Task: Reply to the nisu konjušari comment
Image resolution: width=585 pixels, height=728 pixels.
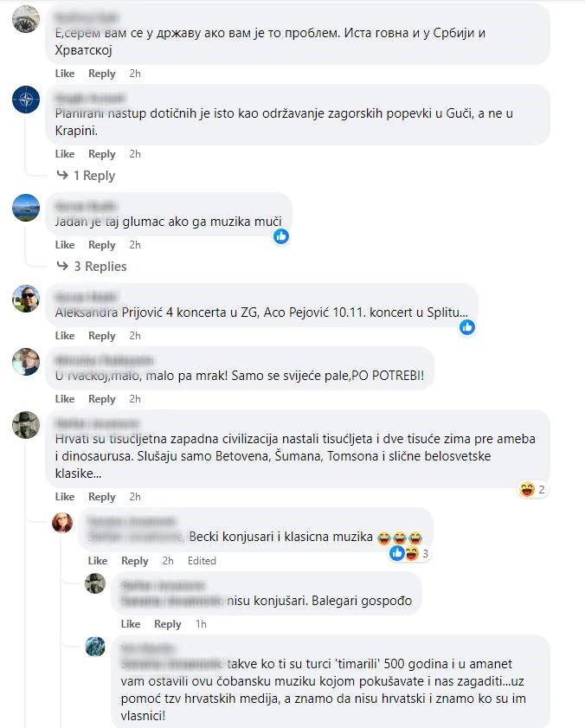Action: coord(168,624)
